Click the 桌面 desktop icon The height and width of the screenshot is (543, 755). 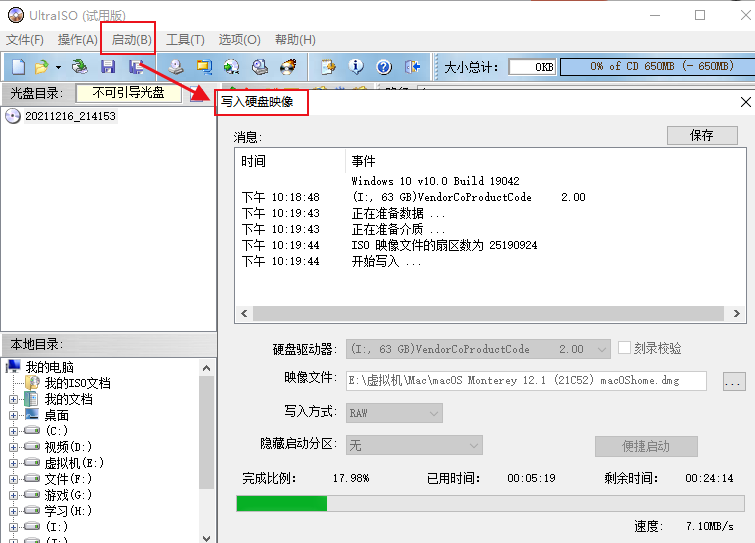pos(32,414)
